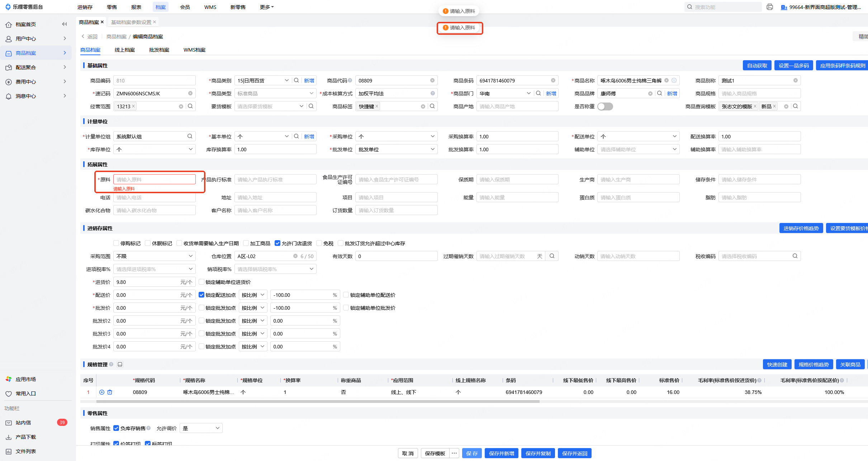Click the 保存并返回 button
Screen dimensions: 868x461
(574, 453)
